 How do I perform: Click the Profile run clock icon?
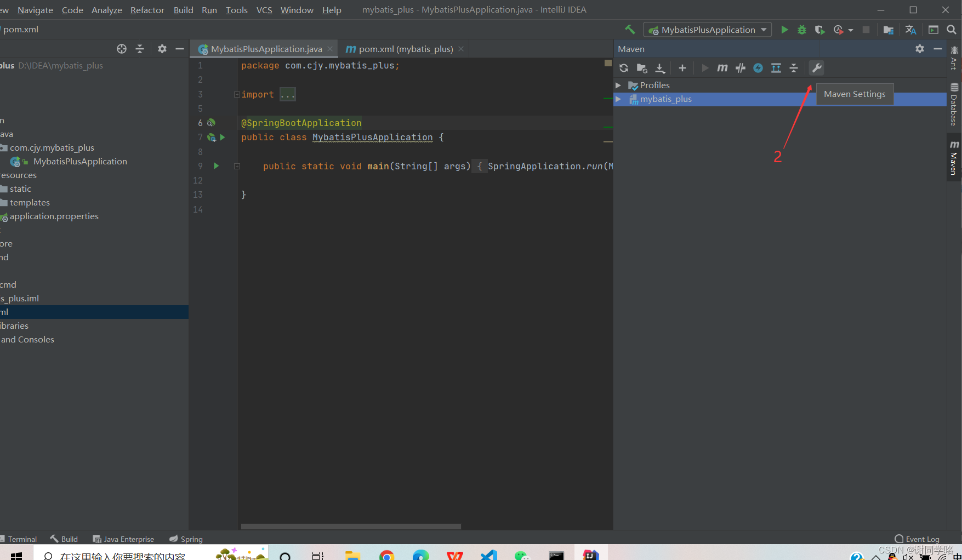click(838, 30)
